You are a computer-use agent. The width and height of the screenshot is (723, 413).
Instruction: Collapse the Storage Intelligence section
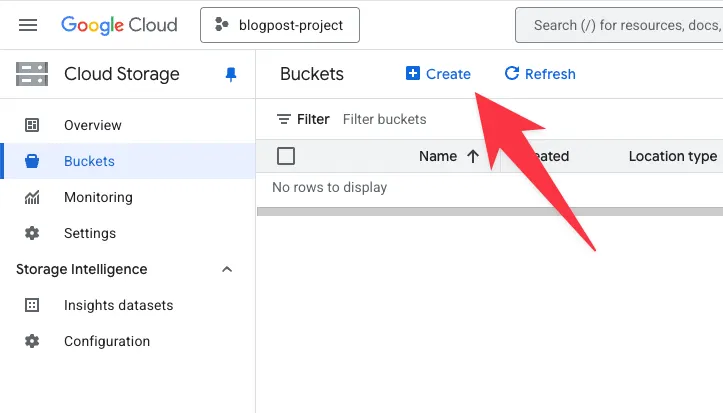pyautogui.click(x=227, y=269)
